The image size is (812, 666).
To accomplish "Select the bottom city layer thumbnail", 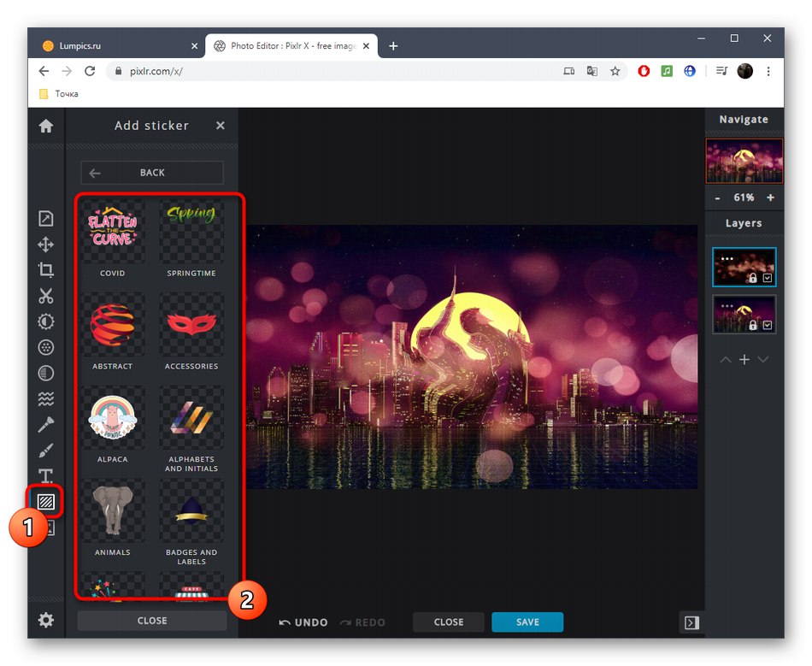I will [x=744, y=314].
